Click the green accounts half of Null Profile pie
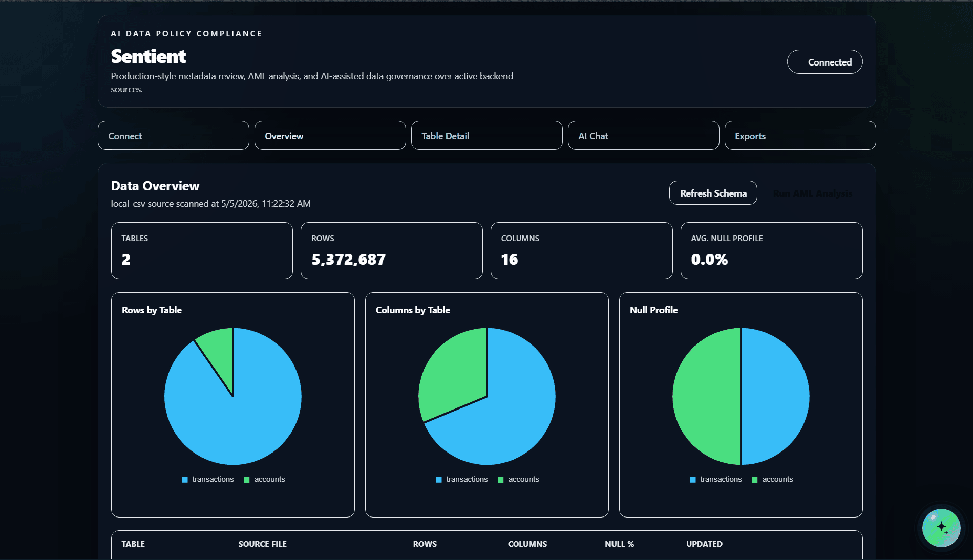Image resolution: width=973 pixels, height=560 pixels. pos(707,397)
